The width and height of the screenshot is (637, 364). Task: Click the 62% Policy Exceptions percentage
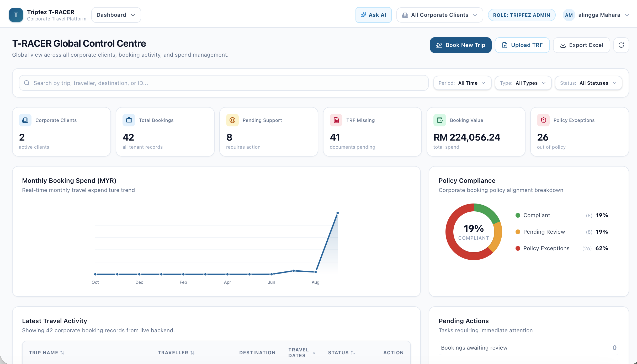602,248
